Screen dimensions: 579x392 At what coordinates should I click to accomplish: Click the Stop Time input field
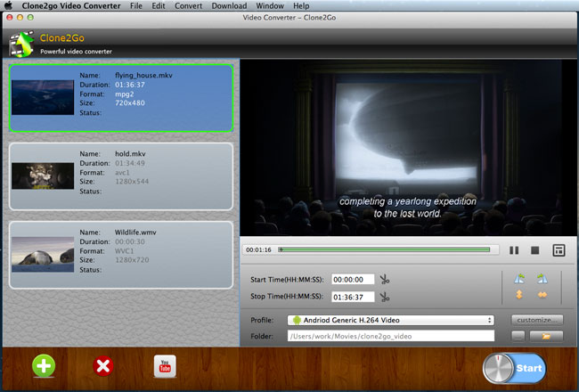pos(353,297)
